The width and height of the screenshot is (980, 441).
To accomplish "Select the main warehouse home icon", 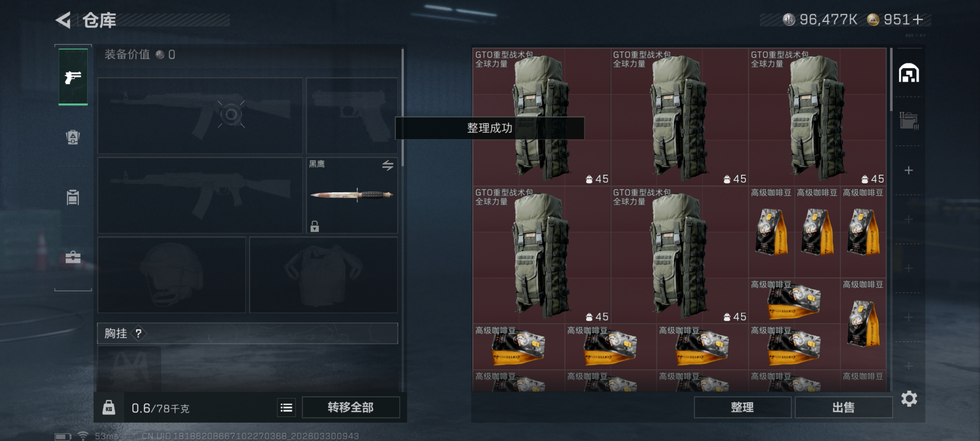I will 908,73.
